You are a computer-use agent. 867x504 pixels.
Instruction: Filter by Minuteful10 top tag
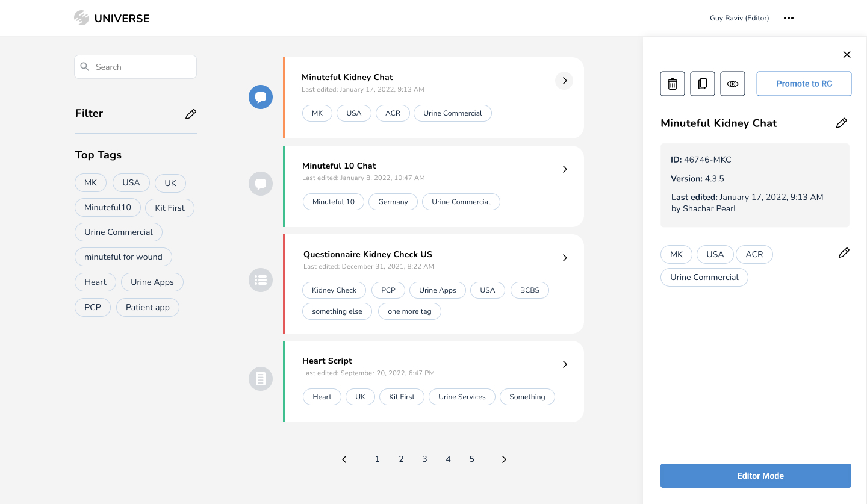pos(108,207)
